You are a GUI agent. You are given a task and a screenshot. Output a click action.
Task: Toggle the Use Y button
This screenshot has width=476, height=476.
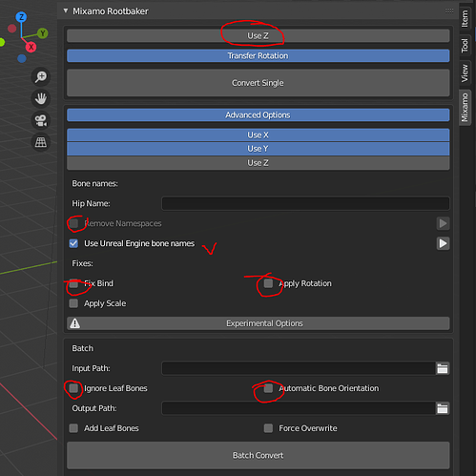(x=259, y=149)
